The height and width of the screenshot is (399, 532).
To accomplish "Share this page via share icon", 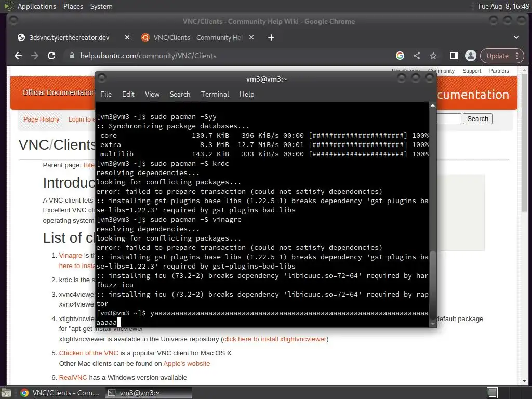I will click(417, 56).
